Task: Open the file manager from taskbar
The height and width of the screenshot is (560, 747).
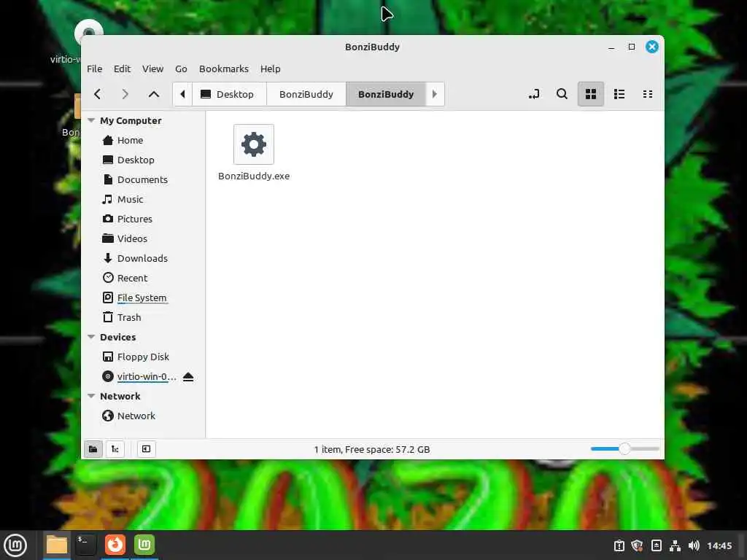Action: tap(57, 545)
